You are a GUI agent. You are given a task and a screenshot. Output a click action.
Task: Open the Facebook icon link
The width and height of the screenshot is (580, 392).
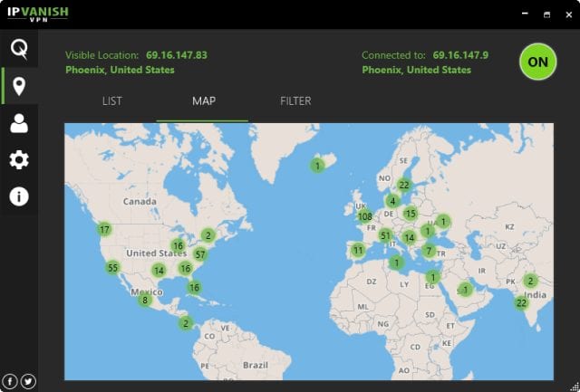click(11, 381)
